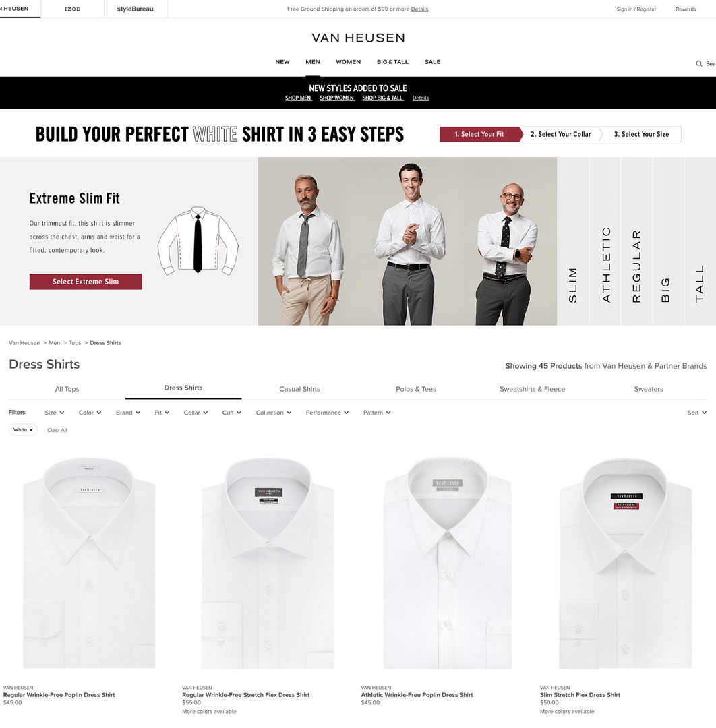This screenshot has height=728, width=716.
Task: Expand the Color filter dropdown
Action: (90, 413)
